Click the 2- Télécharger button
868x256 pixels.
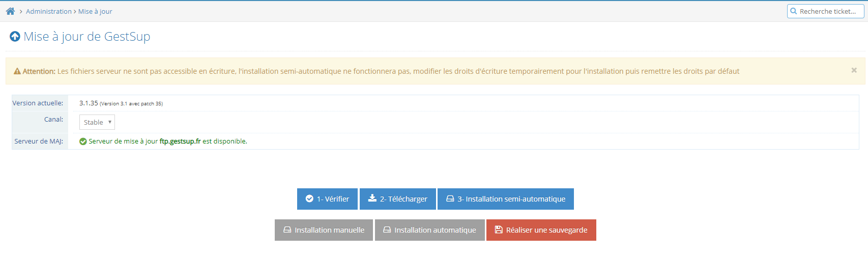click(398, 199)
